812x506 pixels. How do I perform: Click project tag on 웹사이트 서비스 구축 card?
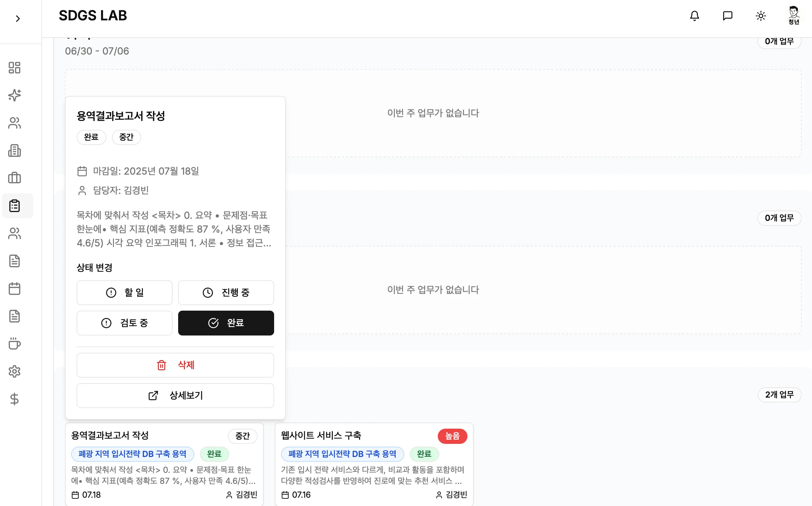point(342,454)
